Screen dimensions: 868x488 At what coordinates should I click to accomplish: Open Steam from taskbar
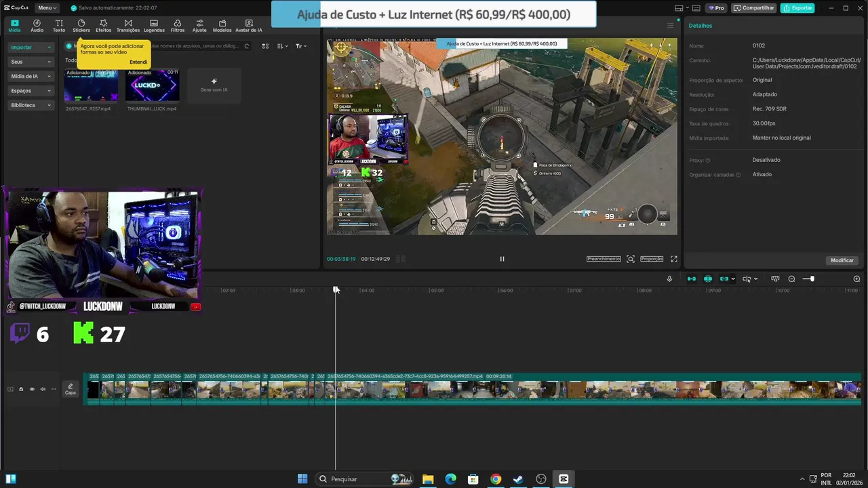(518, 479)
